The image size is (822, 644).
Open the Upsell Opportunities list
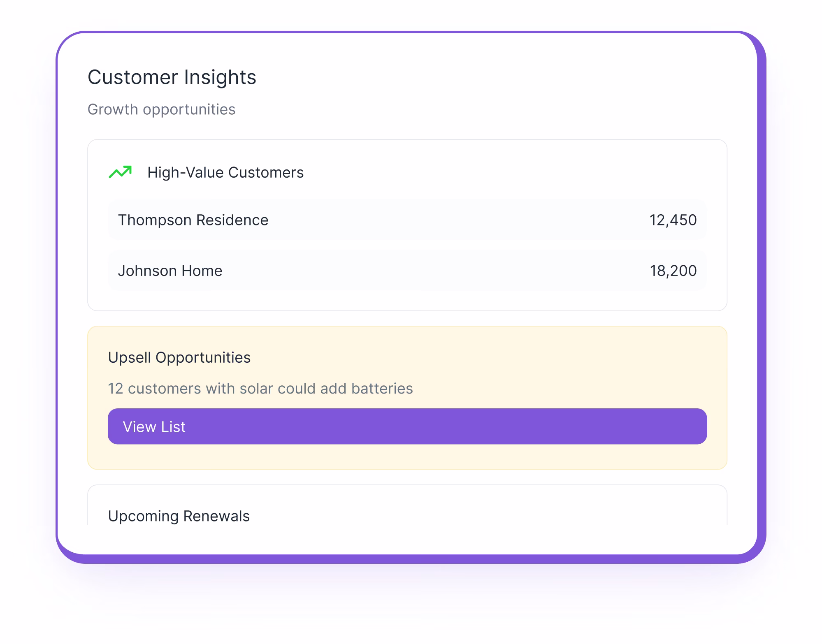click(407, 426)
